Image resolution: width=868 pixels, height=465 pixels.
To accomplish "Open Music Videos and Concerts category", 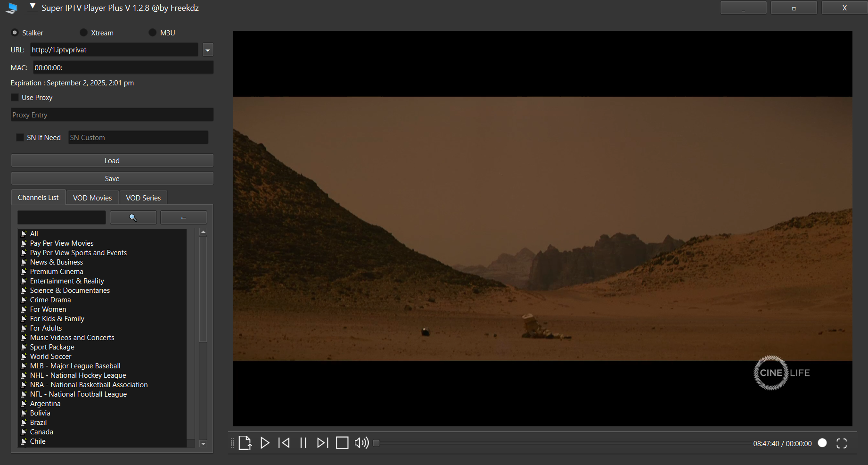I will coord(102,338).
